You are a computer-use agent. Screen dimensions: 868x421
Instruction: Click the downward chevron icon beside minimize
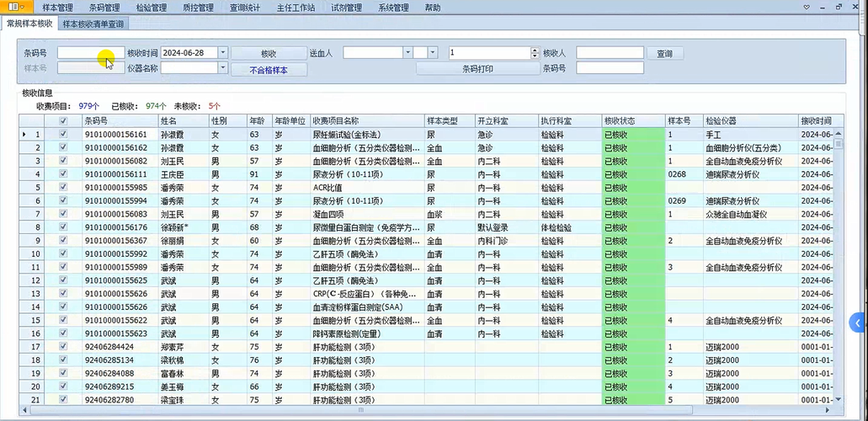(807, 8)
